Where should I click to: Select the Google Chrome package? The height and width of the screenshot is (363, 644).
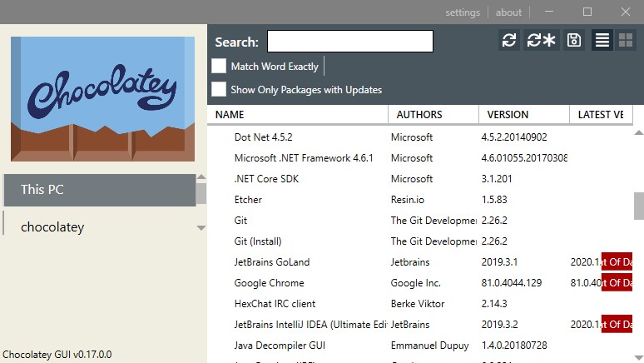pos(420,283)
